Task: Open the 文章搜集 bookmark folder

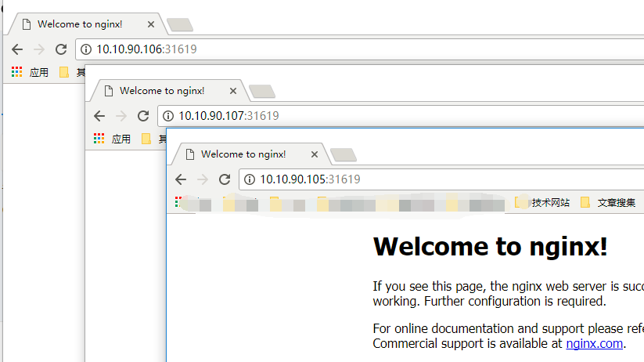Action: (608, 203)
